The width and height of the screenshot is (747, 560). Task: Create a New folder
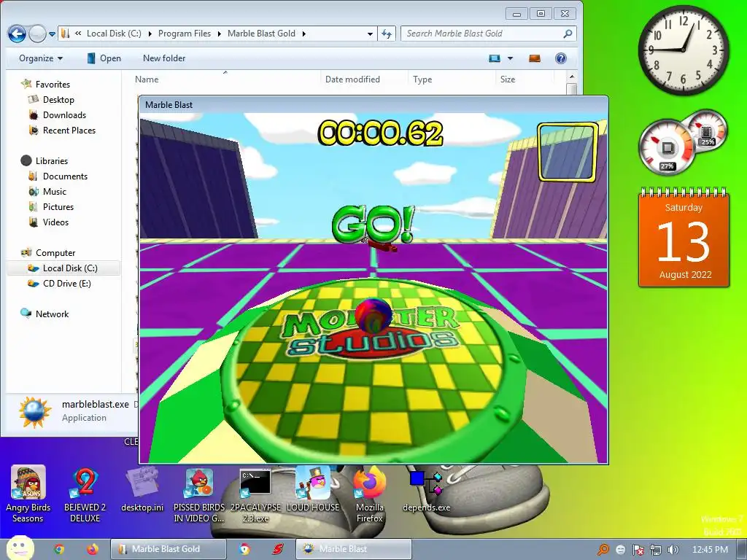pos(164,58)
